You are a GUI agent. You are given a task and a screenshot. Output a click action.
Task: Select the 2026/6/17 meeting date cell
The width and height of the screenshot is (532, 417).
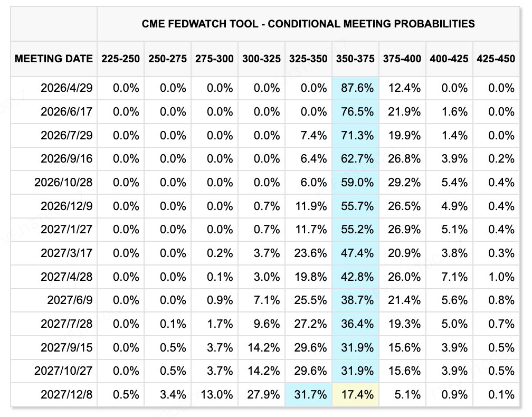(66, 112)
